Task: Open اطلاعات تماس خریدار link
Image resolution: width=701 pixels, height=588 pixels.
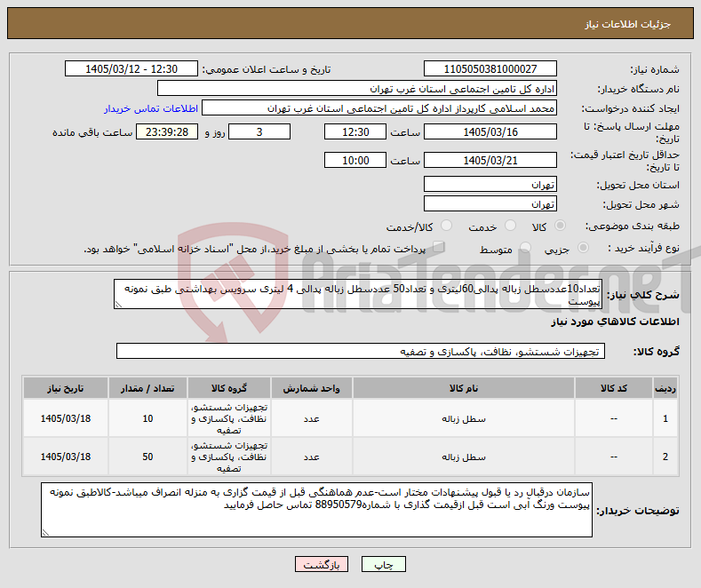Action: [x=151, y=108]
